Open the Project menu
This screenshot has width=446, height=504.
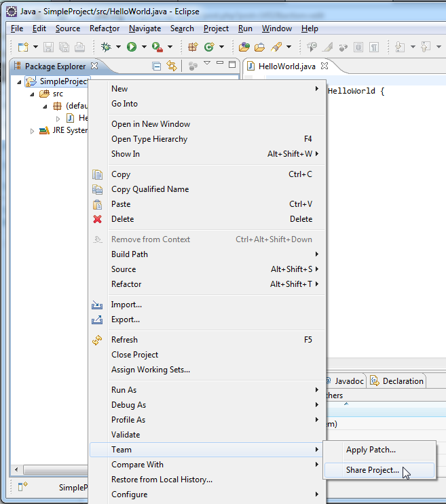(x=216, y=28)
